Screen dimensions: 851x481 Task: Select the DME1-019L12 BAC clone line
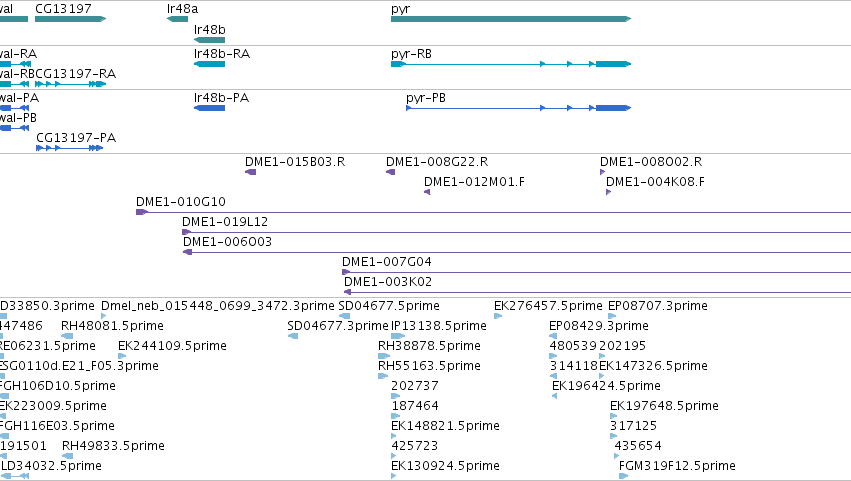[x=517, y=232]
